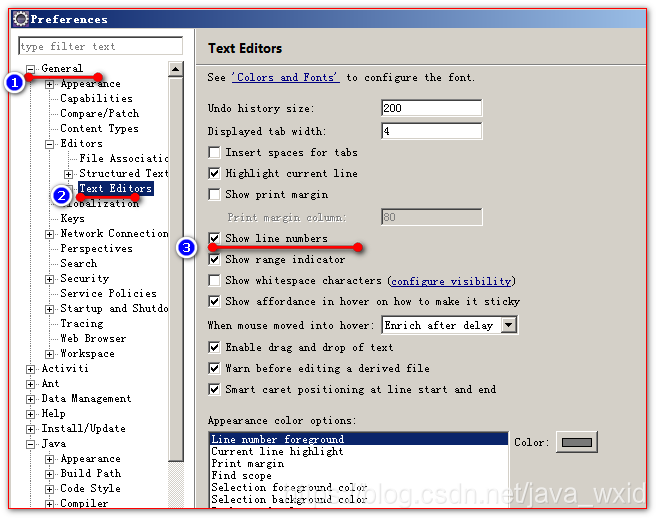Select 'Find scope' list item

359,475
